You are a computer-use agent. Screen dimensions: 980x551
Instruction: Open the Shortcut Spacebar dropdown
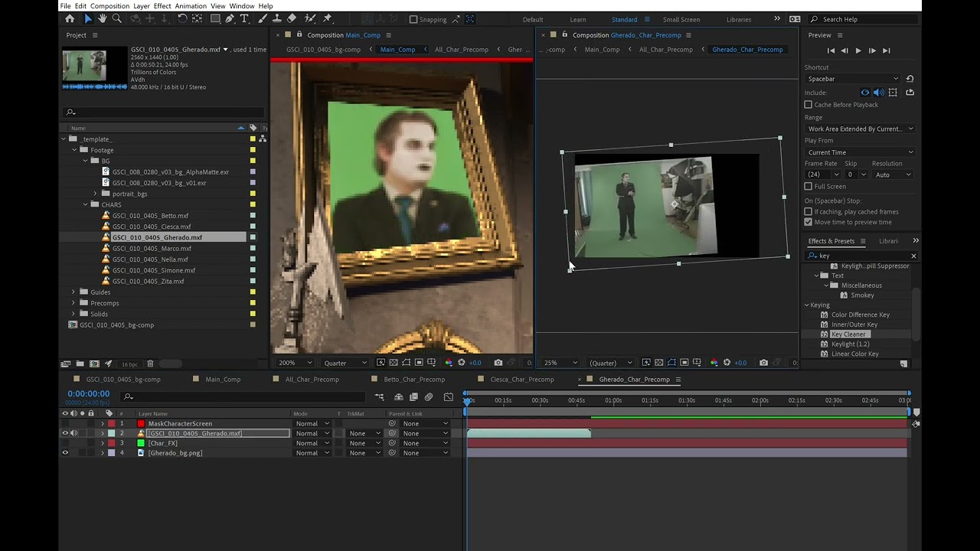click(853, 79)
